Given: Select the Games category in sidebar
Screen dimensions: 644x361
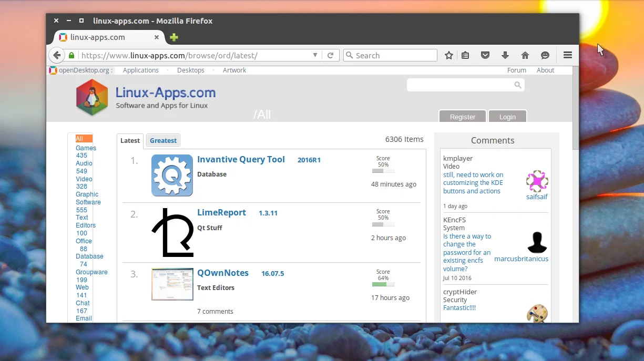Looking at the screenshot, I should coord(86,148).
